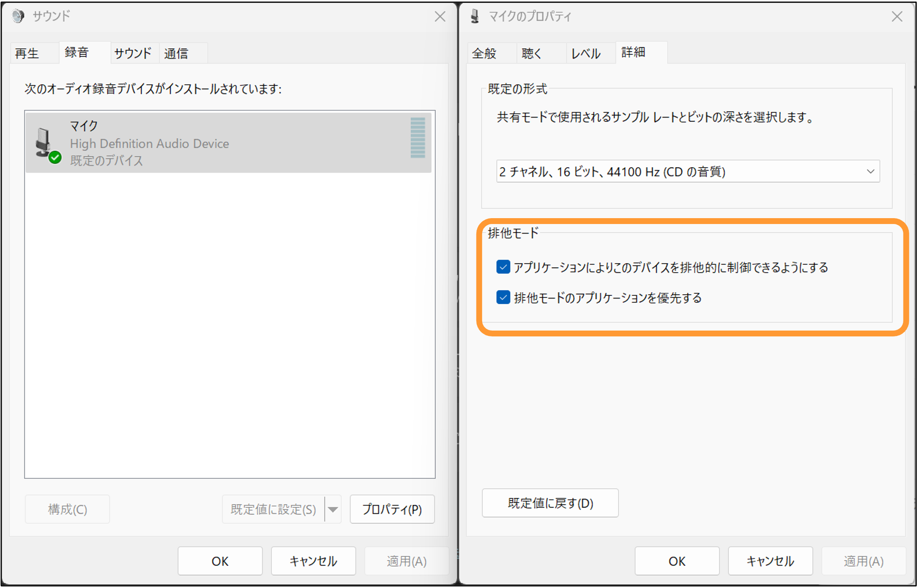Uncheck exclusive control by applications checkbox
The width and height of the screenshot is (918, 588).
(503, 267)
